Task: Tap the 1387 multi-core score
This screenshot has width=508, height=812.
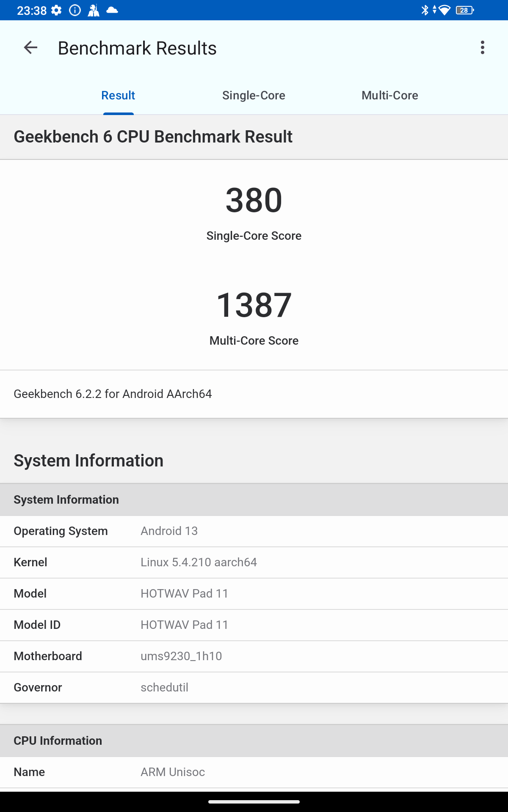Action: [254, 305]
